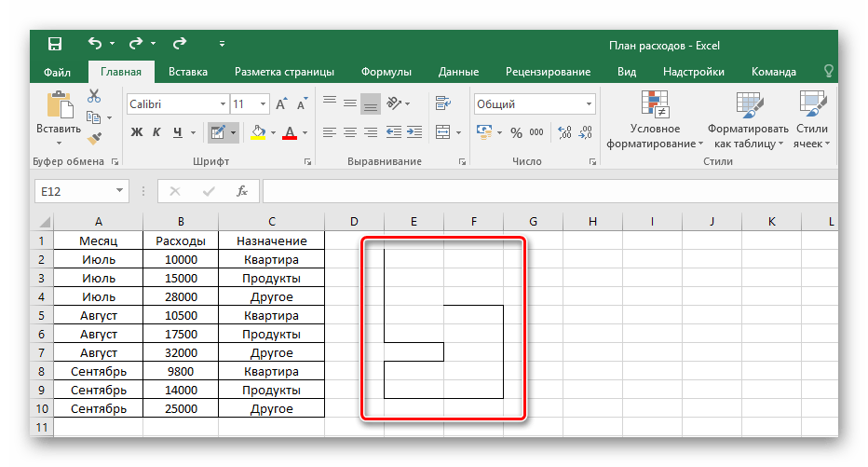Click the Save icon in quick access toolbar
This screenshot has height=467, width=868.
tap(55, 44)
